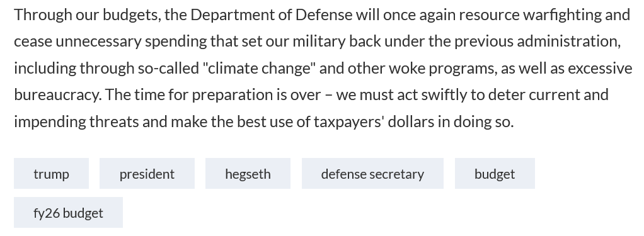
Task: Click the words 'Department of Defense' in the paragraph
Action: coord(272,14)
